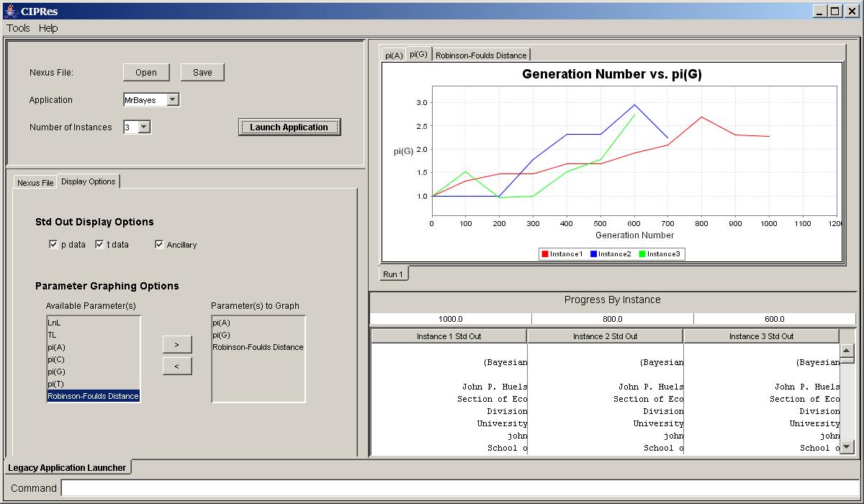Switch to the pi(A) graph tab
This screenshot has height=504, width=864.
tap(394, 55)
